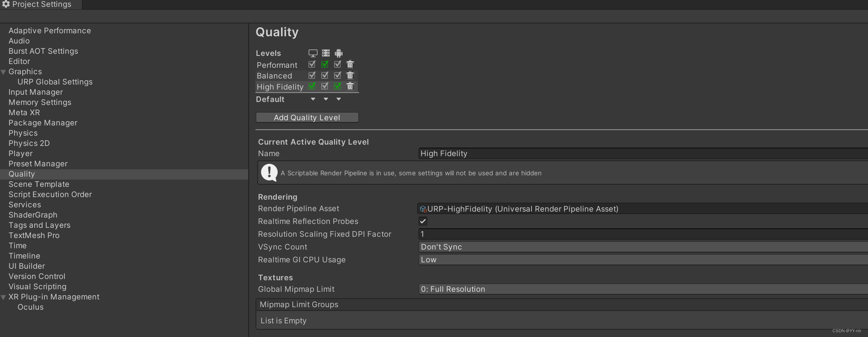Open Version Control settings
The image size is (868, 337).
pyautogui.click(x=37, y=276)
